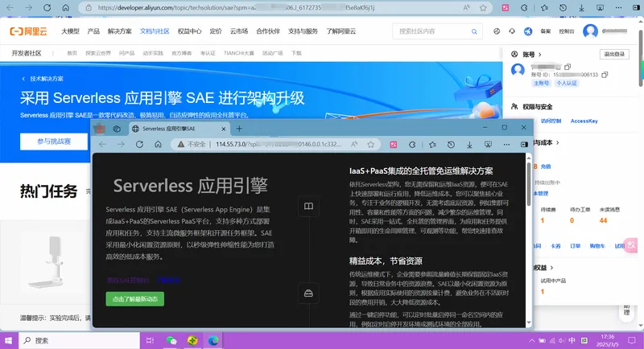Open history in the front SAE browser window

coord(451,145)
